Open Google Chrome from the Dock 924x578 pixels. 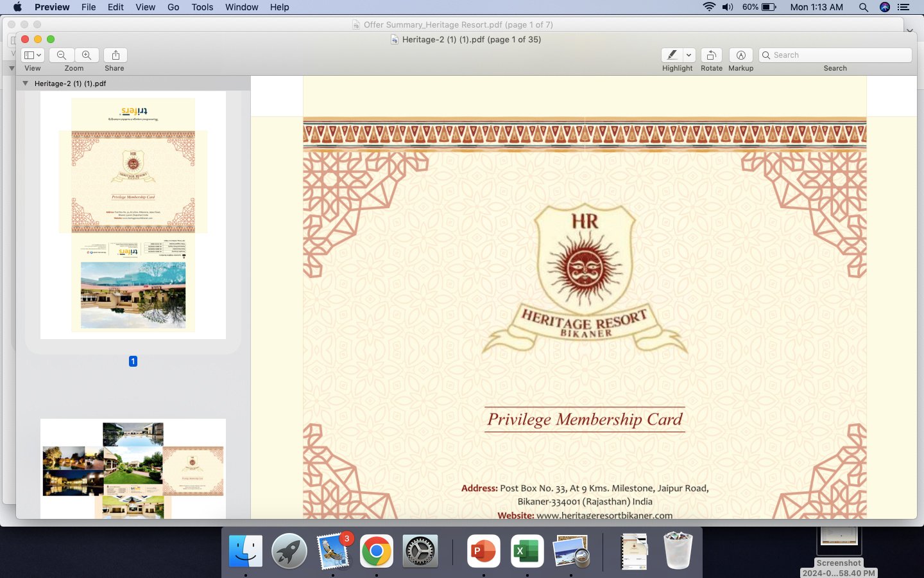(x=377, y=550)
